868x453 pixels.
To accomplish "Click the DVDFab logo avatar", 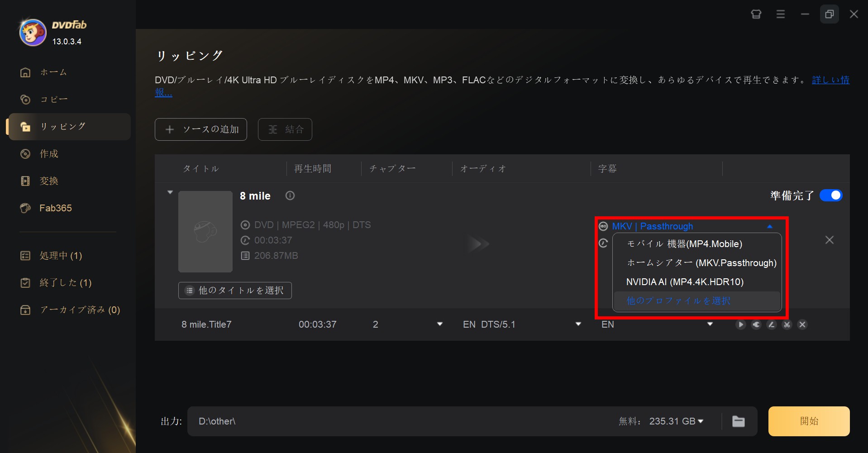I will tap(33, 33).
